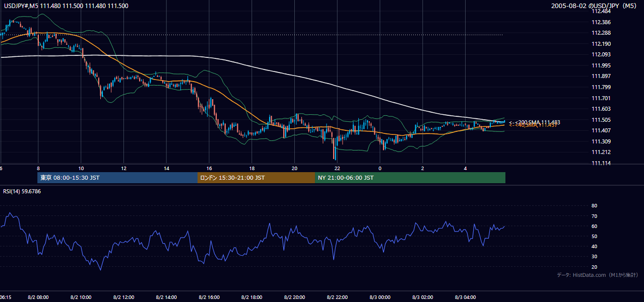Image resolution: width=644 pixels, height=302 pixels.
Task: Click hour marker 10 under price chart
Action: (81, 169)
